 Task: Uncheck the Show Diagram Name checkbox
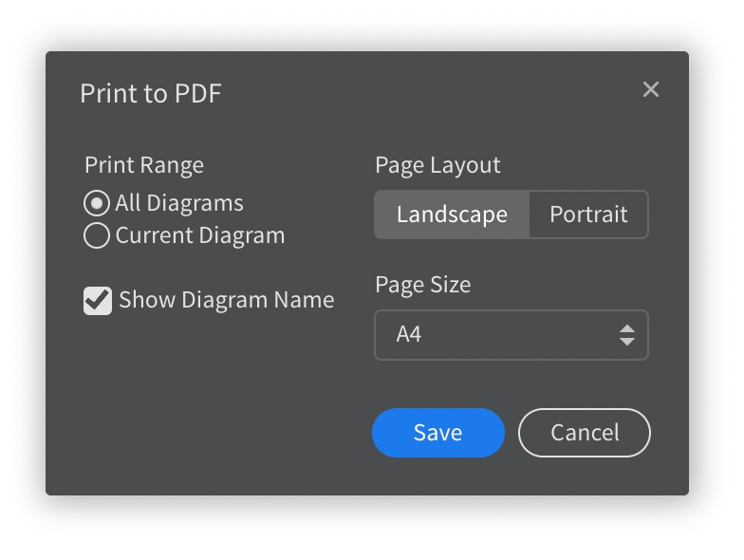click(98, 301)
